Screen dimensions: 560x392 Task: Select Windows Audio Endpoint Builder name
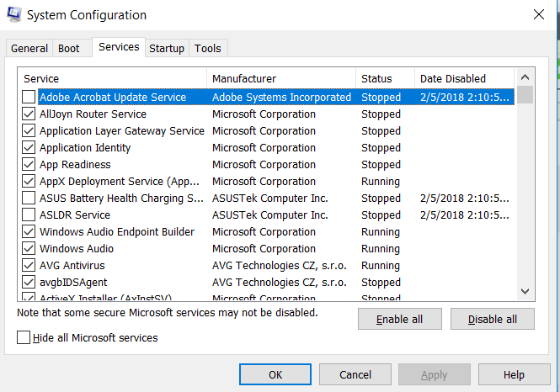coord(117,231)
